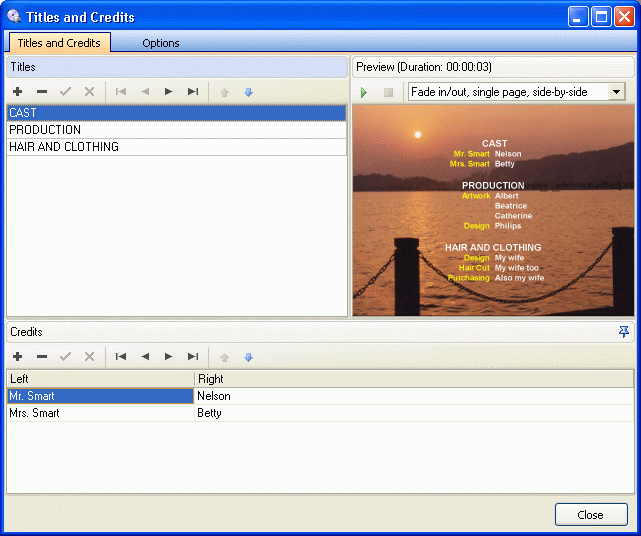Viewport: 641px width, 536px height.
Task: Select the Mr. Smart cell
Action: pyautogui.click(x=100, y=396)
